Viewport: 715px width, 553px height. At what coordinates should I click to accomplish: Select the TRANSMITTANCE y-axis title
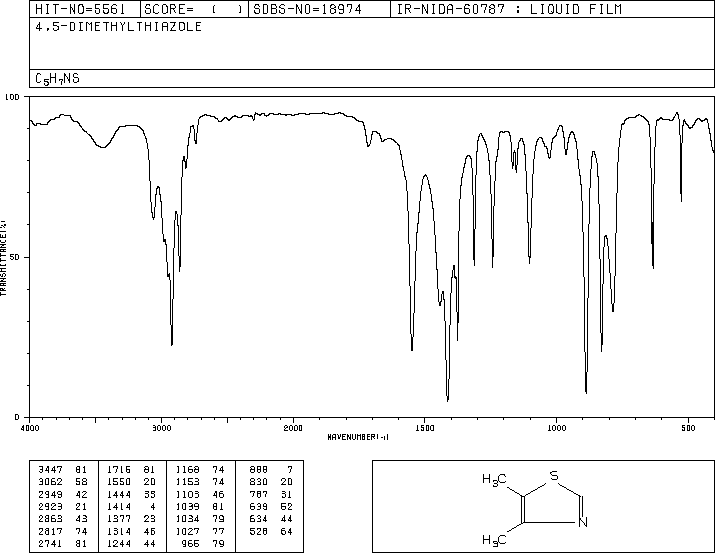(x=3, y=258)
